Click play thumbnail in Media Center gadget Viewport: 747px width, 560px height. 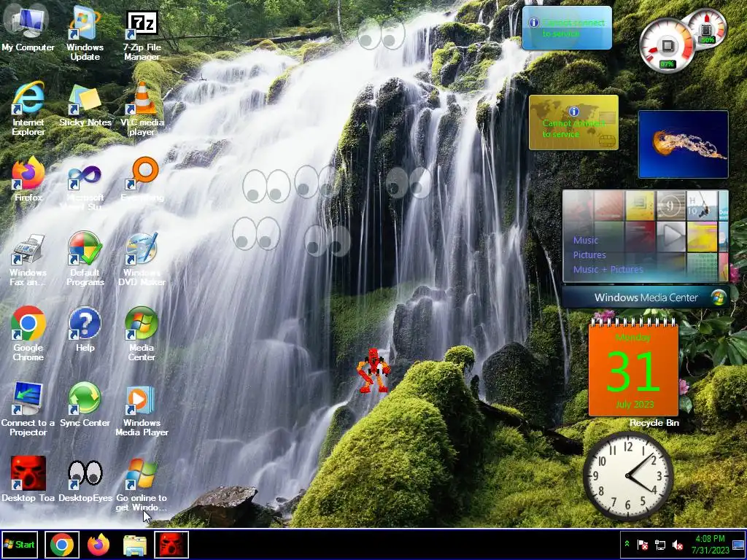671,236
